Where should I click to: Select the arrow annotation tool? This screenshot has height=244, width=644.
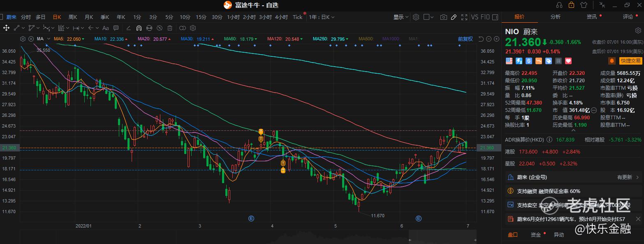point(90,28)
